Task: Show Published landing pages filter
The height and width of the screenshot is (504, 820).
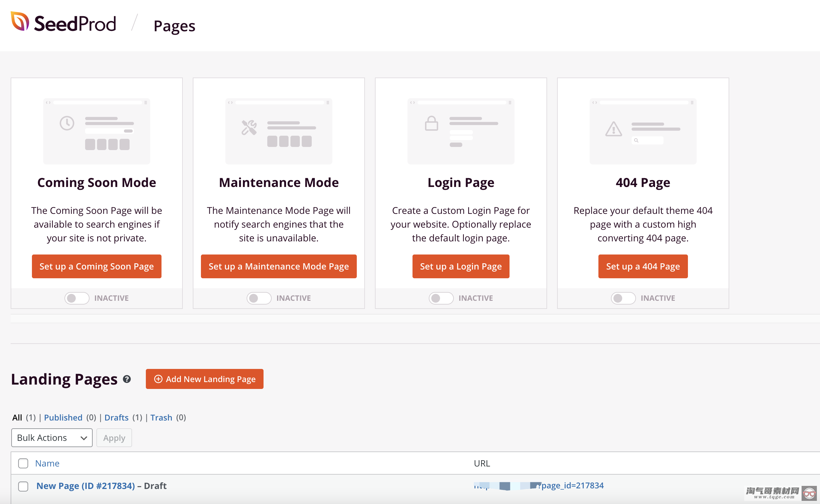Action: click(63, 417)
